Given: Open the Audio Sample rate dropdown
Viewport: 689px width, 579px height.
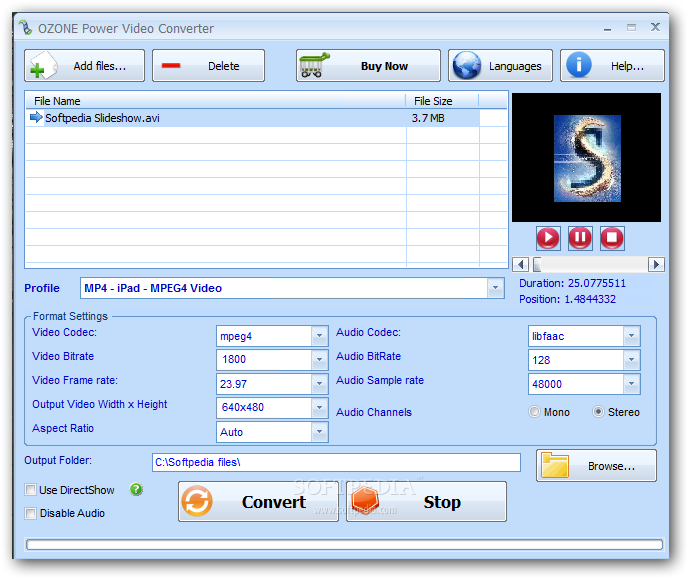Looking at the screenshot, I should pos(631,384).
